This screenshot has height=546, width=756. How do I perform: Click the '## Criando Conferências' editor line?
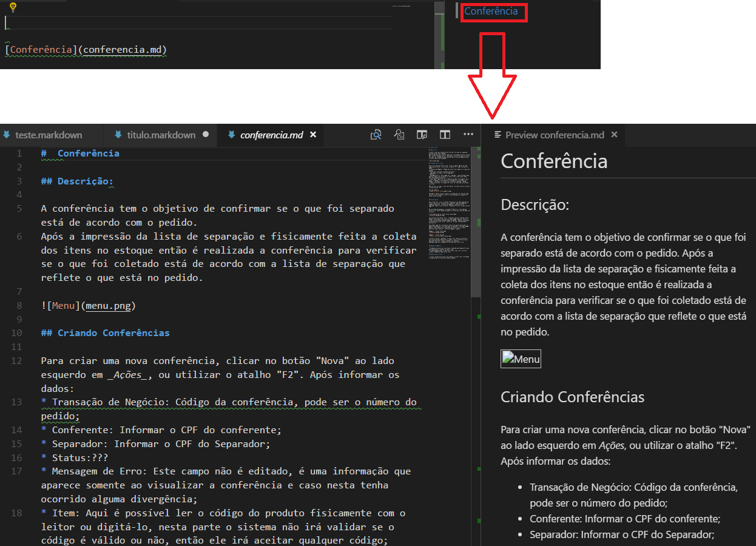(105, 333)
